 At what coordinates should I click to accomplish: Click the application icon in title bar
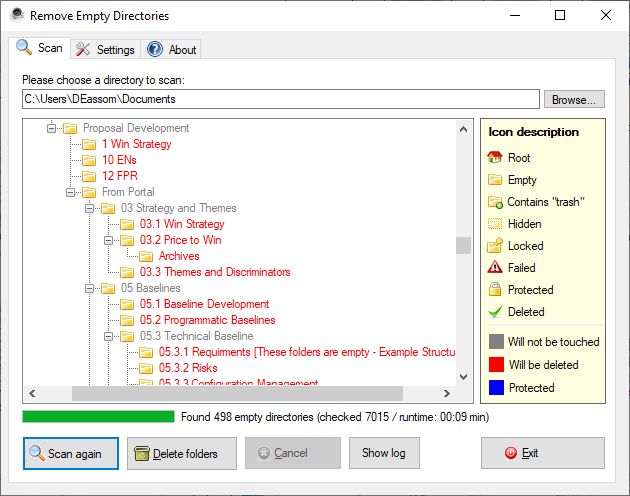click(x=17, y=15)
